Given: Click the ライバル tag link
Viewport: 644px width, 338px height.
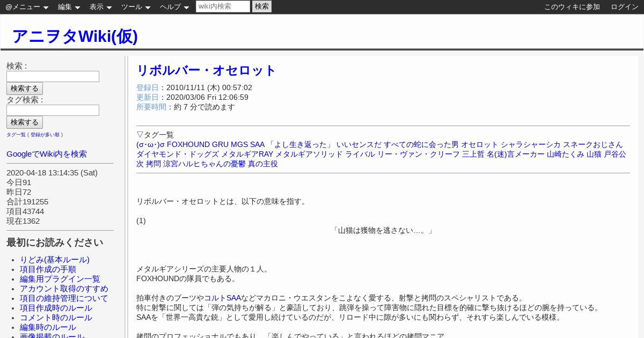Looking at the screenshot, I should click(360, 155).
